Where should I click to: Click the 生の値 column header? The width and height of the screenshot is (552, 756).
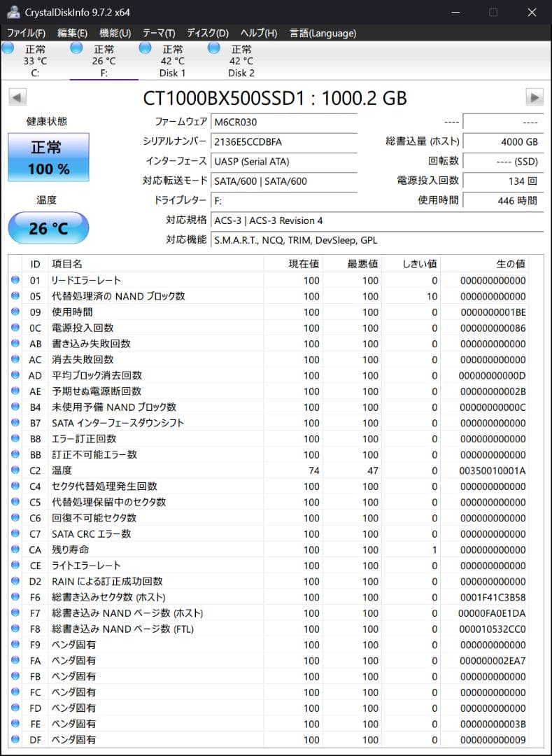tap(485, 264)
